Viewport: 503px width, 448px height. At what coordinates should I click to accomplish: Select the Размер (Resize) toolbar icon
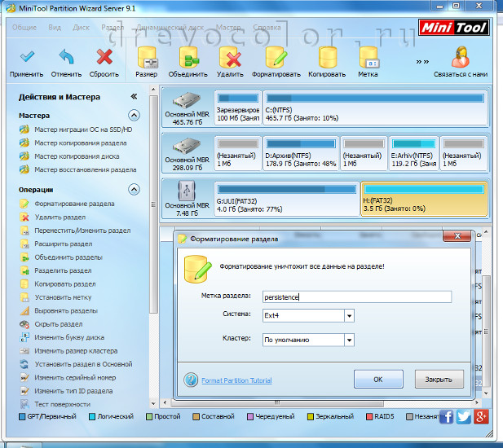(x=147, y=58)
